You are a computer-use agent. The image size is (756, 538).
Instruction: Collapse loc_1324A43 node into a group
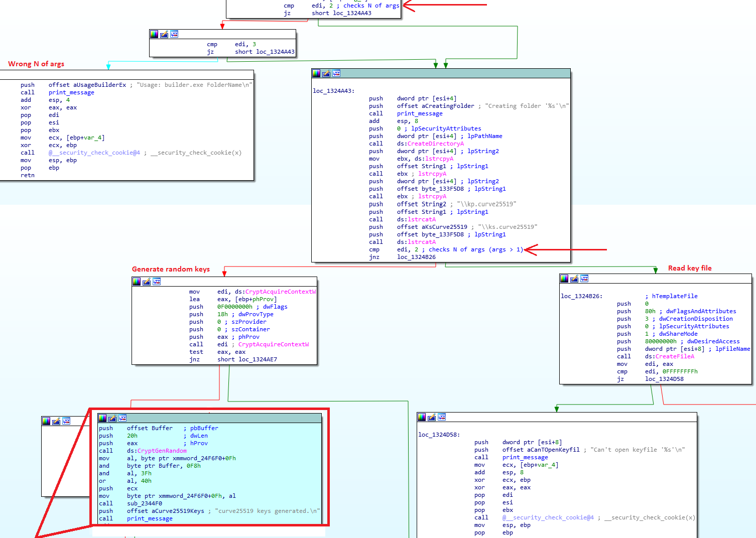coord(336,73)
